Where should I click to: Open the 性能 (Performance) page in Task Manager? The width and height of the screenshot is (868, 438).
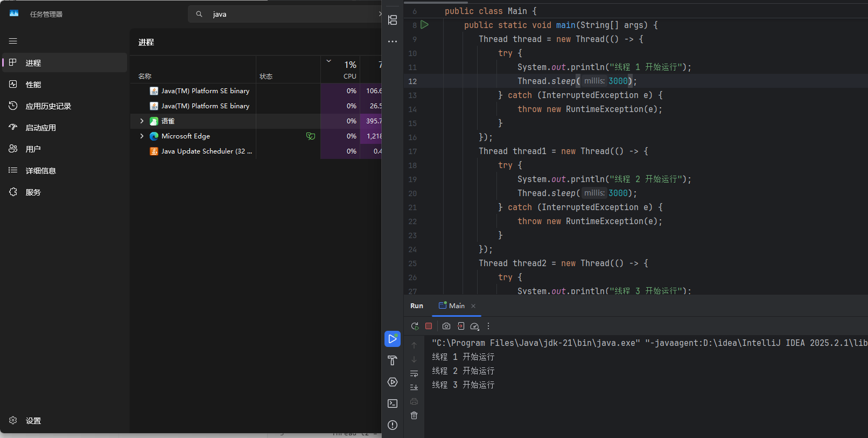click(x=65, y=84)
